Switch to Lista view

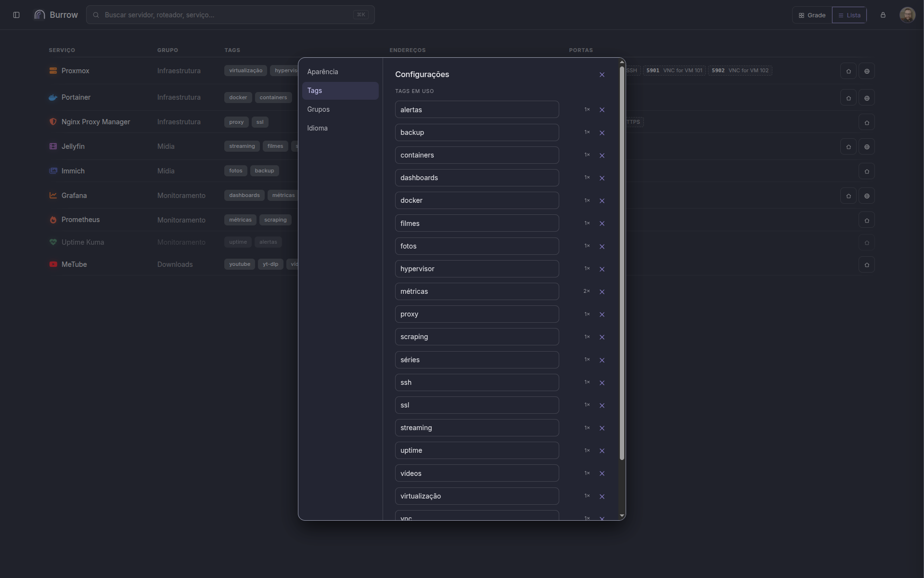click(x=849, y=15)
